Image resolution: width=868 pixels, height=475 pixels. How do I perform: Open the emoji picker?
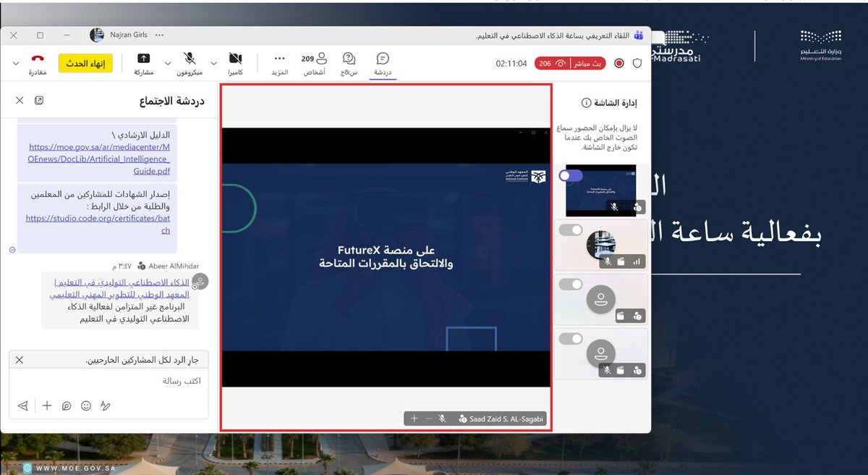(86, 406)
